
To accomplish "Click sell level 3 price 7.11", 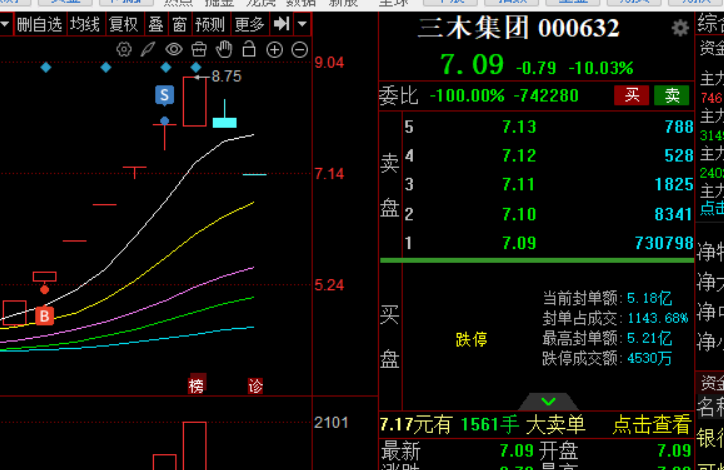I will (x=519, y=185).
